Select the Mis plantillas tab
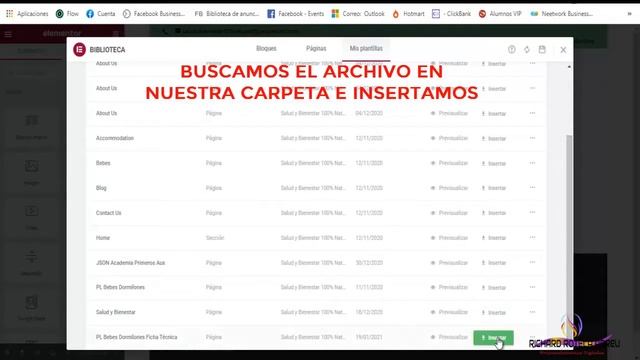Image resolution: width=640 pixels, height=360 pixels. [x=366, y=49]
